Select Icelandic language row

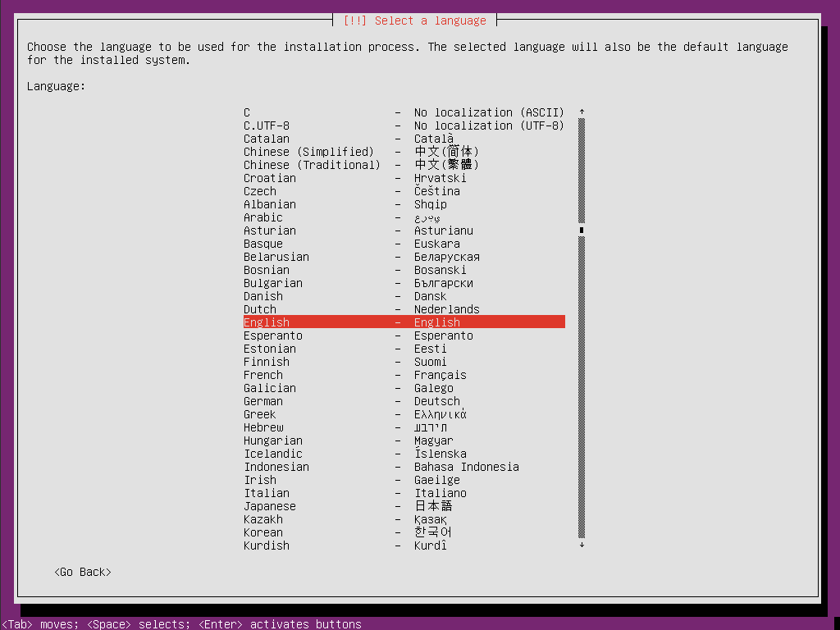[x=404, y=454]
